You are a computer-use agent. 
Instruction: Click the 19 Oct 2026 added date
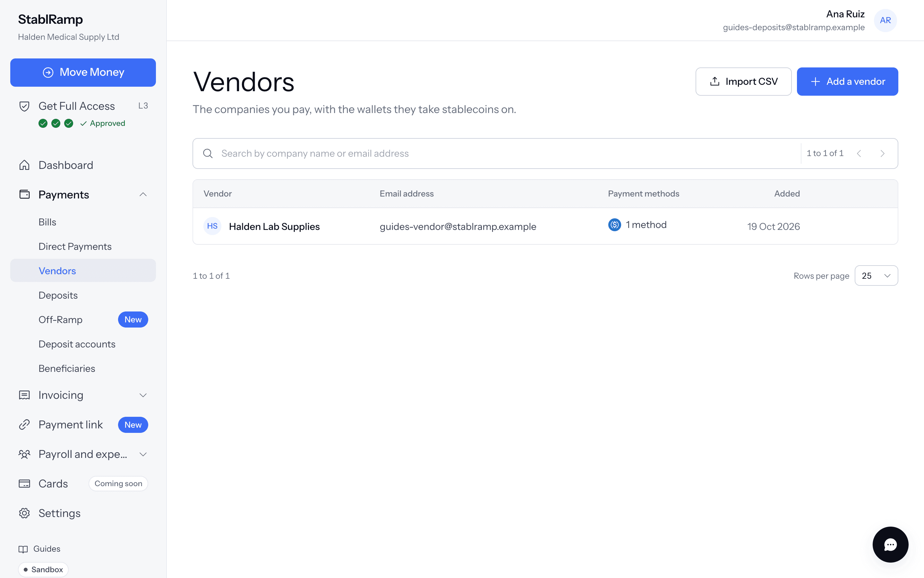click(773, 226)
